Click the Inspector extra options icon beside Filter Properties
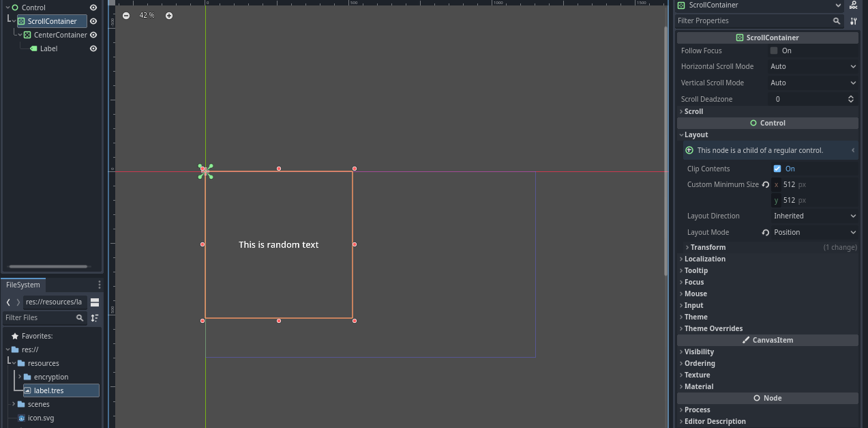This screenshot has width=868, height=428. point(853,20)
